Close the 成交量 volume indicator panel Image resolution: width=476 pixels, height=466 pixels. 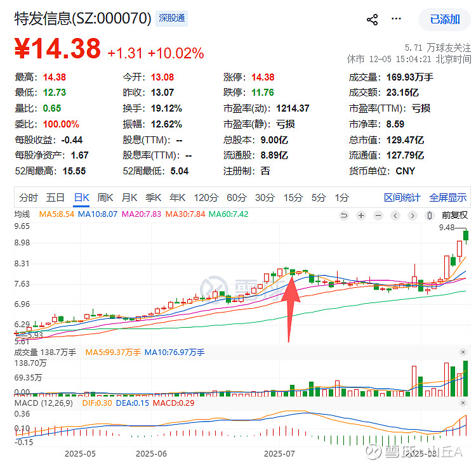463,352
